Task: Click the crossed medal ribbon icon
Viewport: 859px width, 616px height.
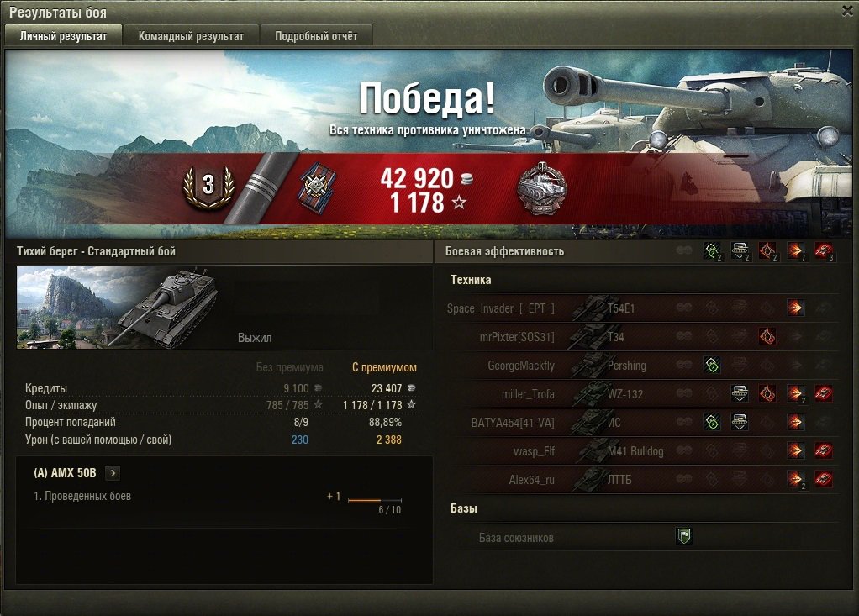Action: coord(318,187)
